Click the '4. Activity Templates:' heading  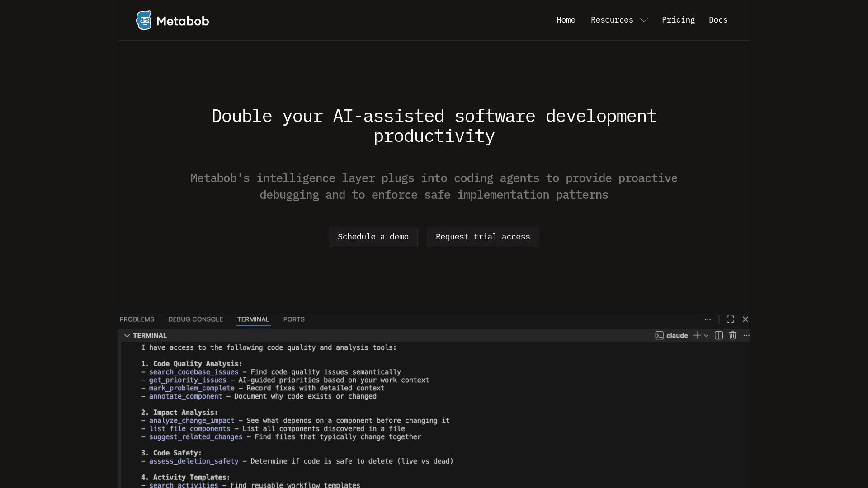(x=185, y=478)
